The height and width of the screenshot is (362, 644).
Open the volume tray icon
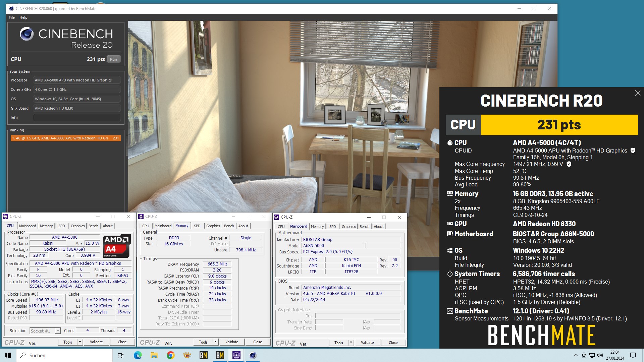(x=600, y=355)
